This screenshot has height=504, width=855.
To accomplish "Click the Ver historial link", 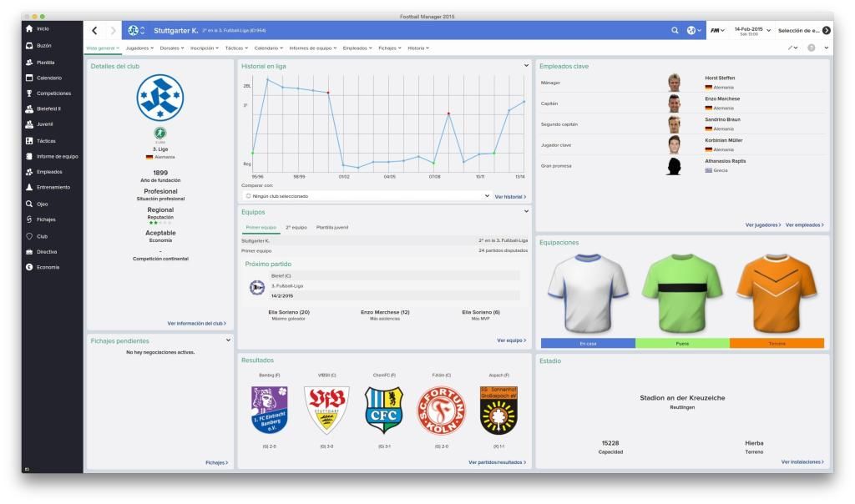I will click(x=510, y=197).
